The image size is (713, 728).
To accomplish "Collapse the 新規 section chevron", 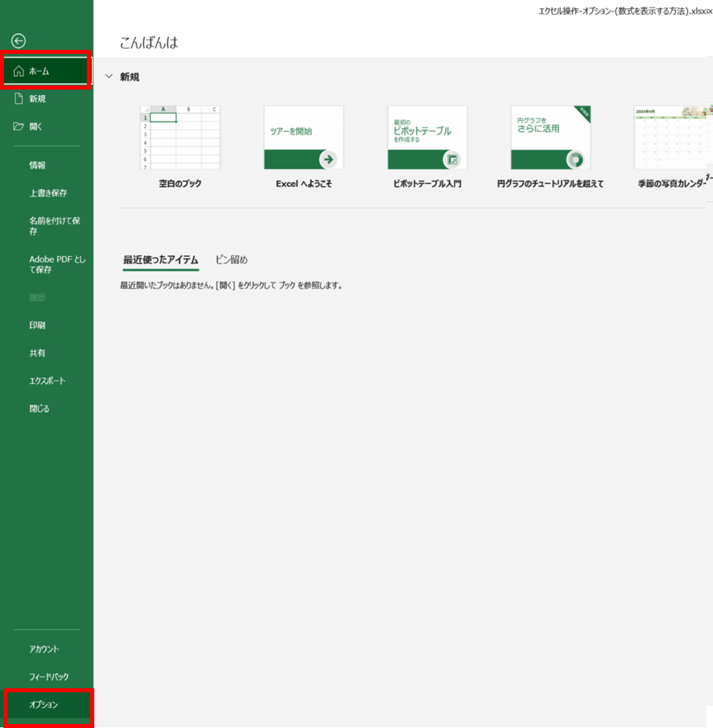I will pos(109,77).
